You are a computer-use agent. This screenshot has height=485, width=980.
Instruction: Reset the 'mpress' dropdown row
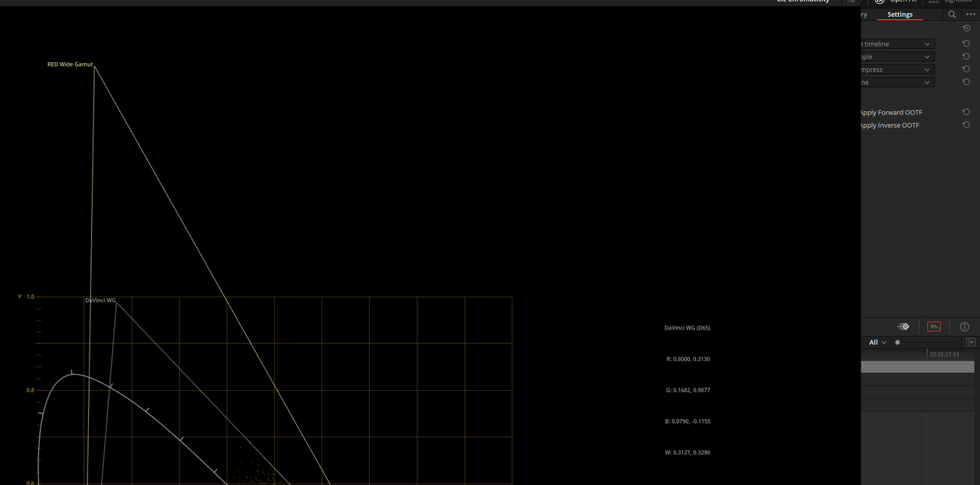[x=966, y=69]
